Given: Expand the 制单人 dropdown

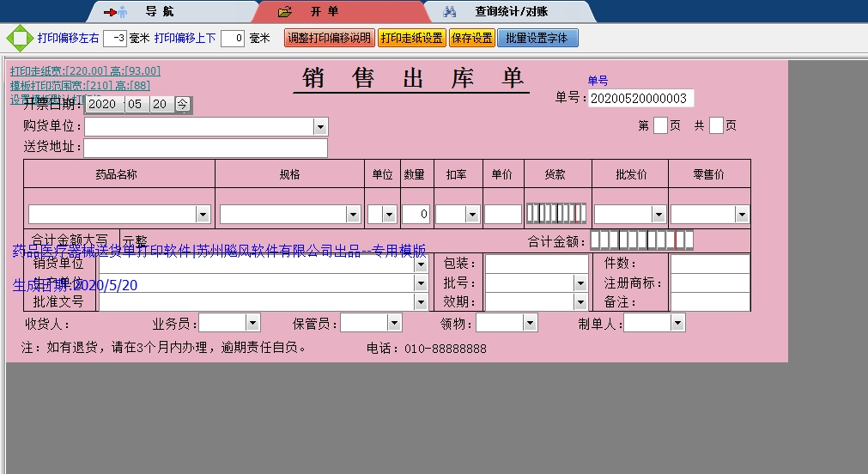Looking at the screenshot, I should tap(677, 323).
